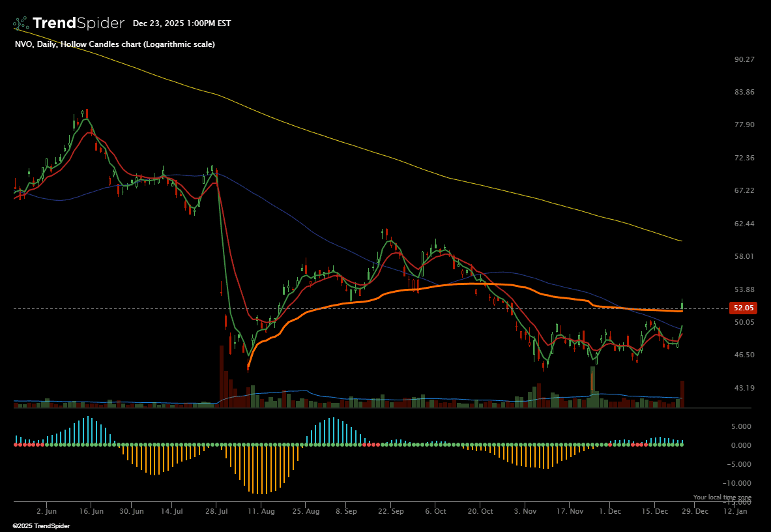Screen dimensions: 771x532
Task: Click the 12. Jan date axis label
Action: 736,512
